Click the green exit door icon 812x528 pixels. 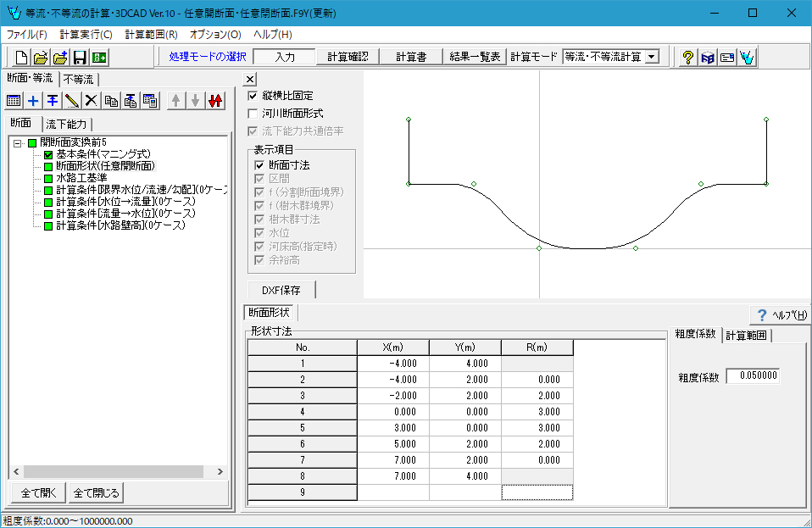click(x=99, y=58)
